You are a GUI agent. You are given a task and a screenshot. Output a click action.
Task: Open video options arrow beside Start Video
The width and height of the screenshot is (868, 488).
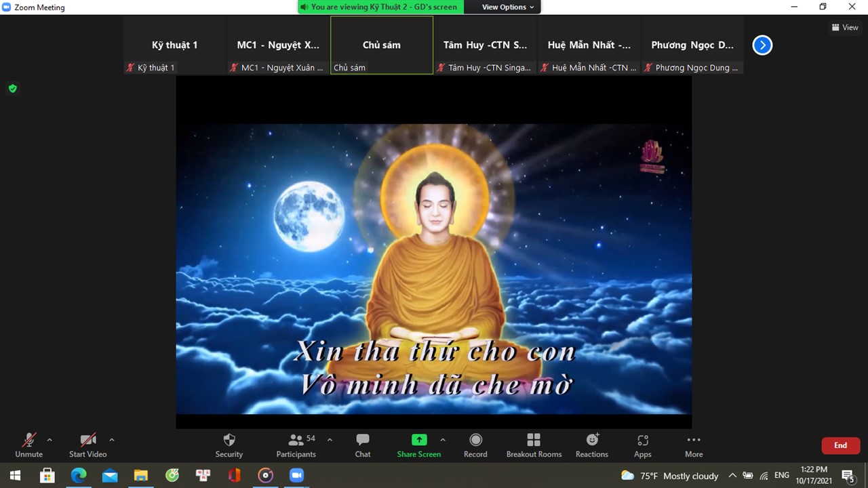tap(112, 440)
